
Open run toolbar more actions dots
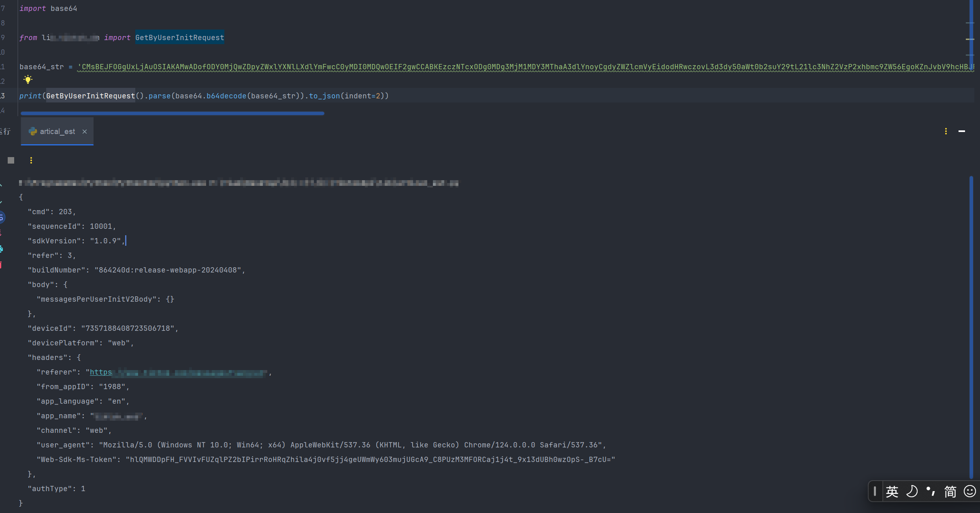tap(31, 160)
